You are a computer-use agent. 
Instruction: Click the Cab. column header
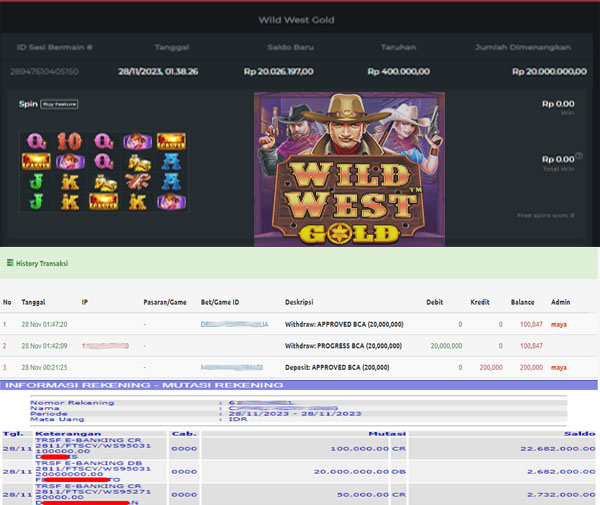(x=184, y=433)
